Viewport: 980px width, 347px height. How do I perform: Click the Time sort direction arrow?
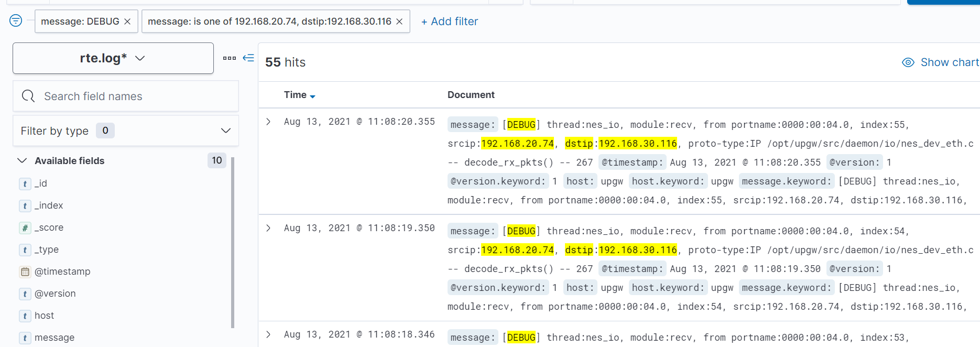click(312, 96)
